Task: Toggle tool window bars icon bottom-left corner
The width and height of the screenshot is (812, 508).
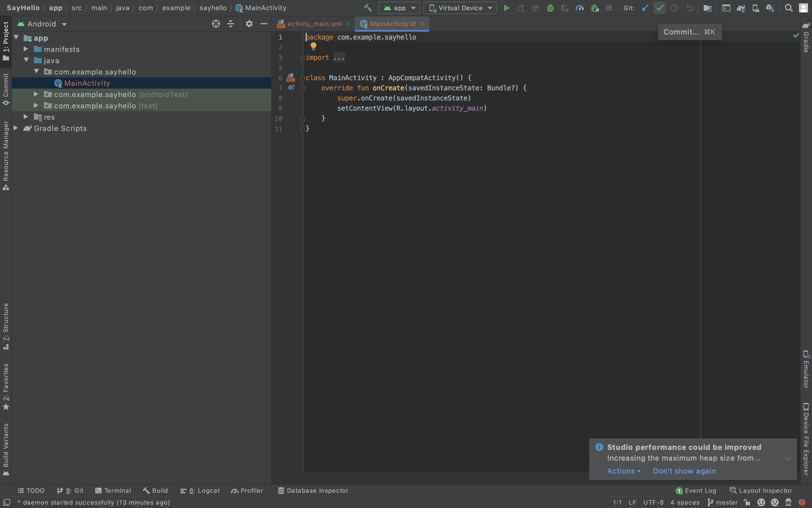Action: tap(7, 502)
